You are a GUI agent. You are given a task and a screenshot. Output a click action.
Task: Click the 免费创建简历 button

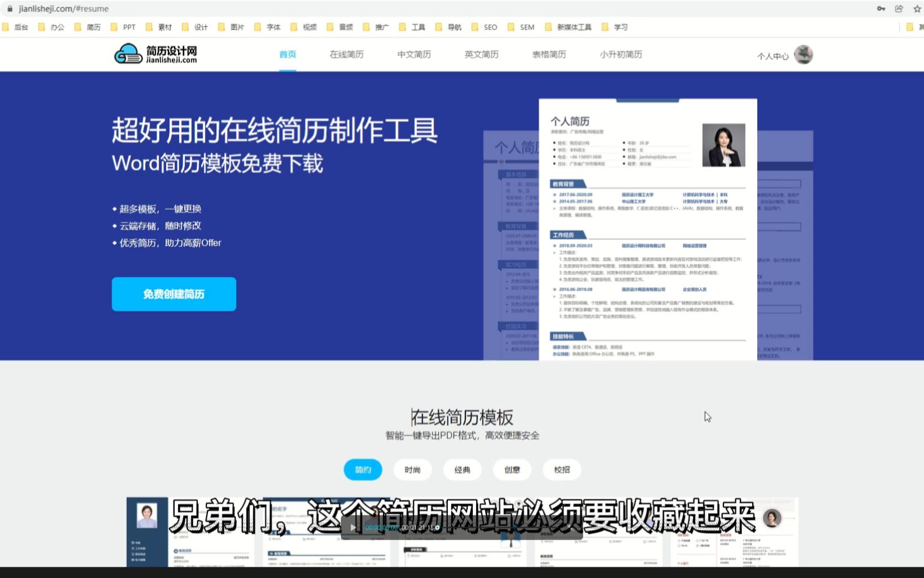pos(174,294)
